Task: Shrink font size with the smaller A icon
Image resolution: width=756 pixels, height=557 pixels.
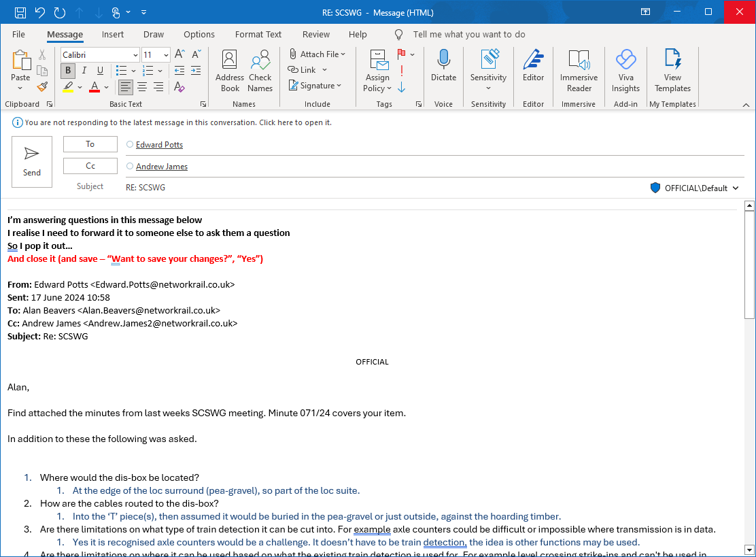Action: [196, 54]
